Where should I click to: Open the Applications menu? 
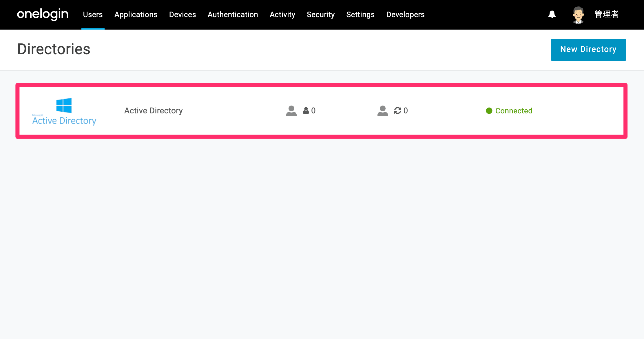[136, 14]
